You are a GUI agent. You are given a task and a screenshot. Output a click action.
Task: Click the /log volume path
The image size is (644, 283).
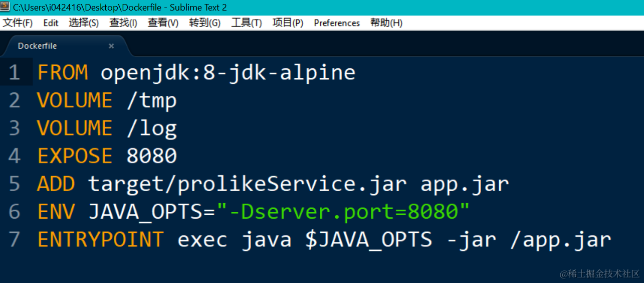tap(152, 128)
